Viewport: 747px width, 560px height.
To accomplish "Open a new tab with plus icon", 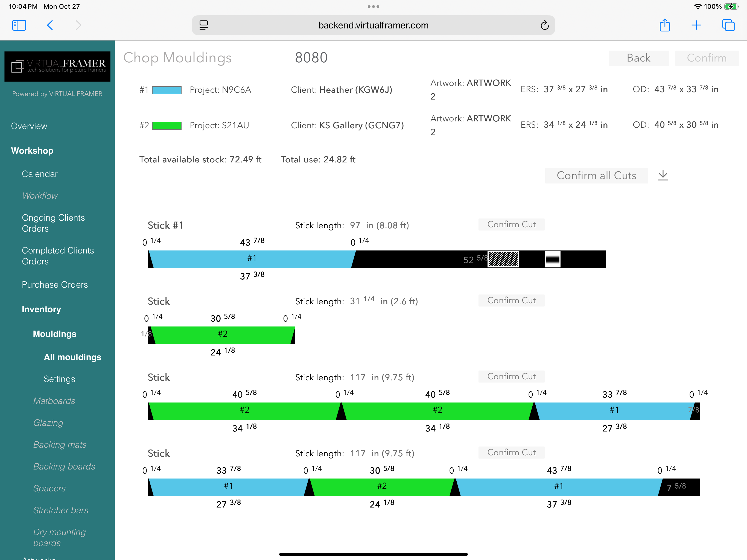I will pos(696,25).
